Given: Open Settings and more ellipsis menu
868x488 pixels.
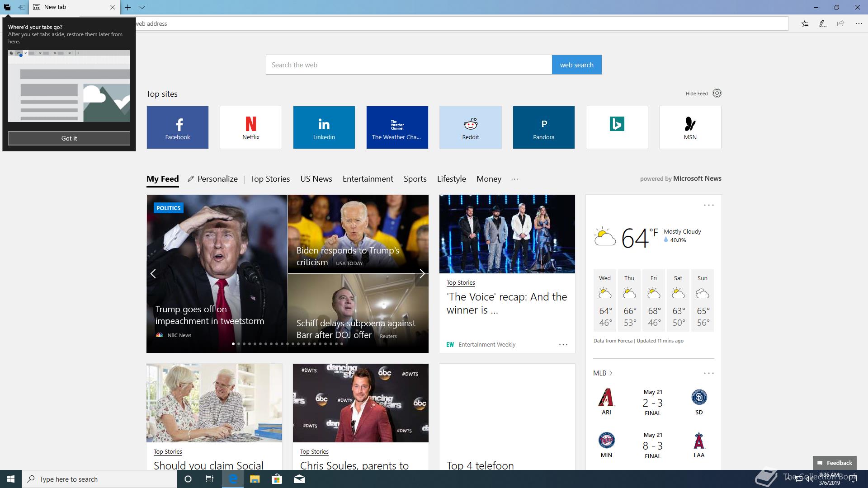Looking at the screenshot, I should point(859,23).
